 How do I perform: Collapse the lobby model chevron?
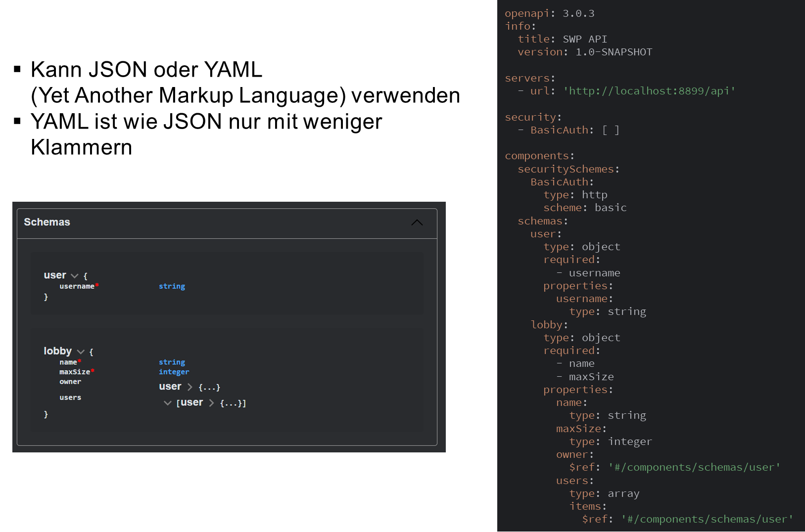(81, 352)
